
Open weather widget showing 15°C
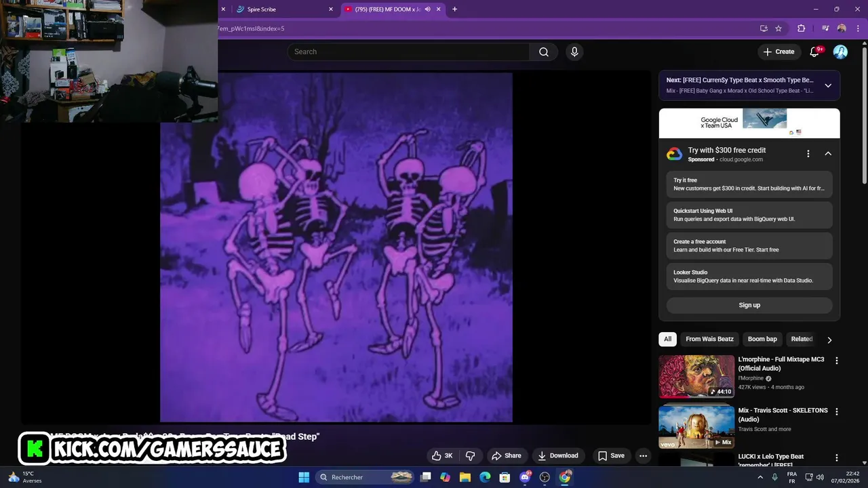point(24,477)
